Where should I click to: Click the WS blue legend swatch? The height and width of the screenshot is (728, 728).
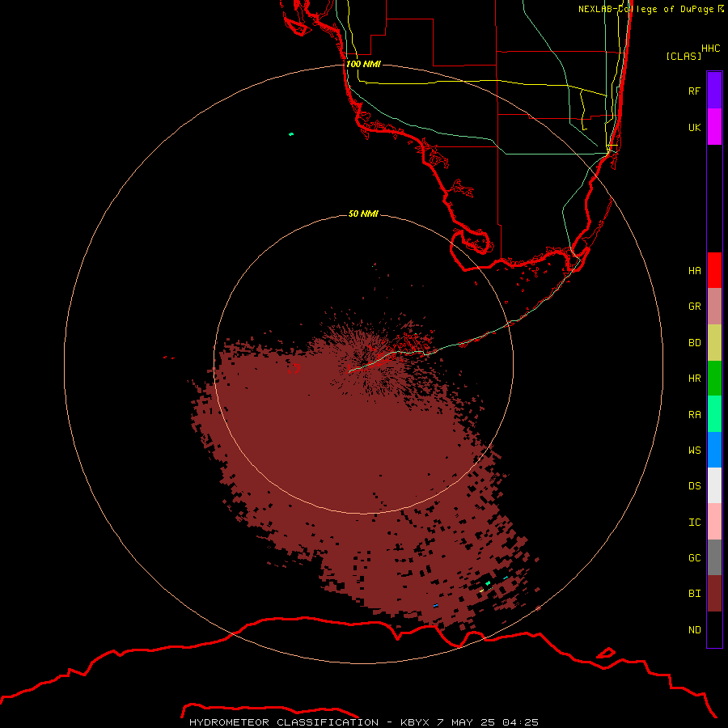click(714, 450)
